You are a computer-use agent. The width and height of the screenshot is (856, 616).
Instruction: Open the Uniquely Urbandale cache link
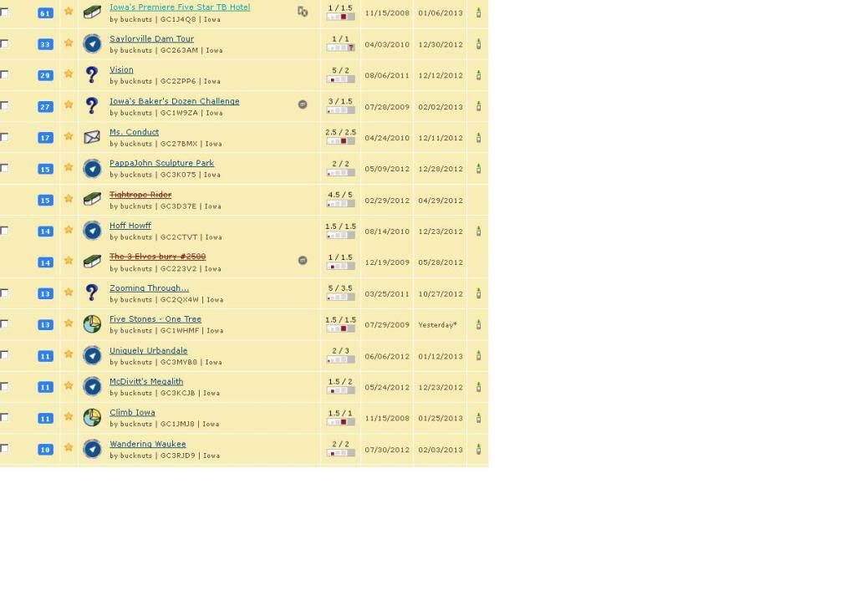(x=148, y=351)
